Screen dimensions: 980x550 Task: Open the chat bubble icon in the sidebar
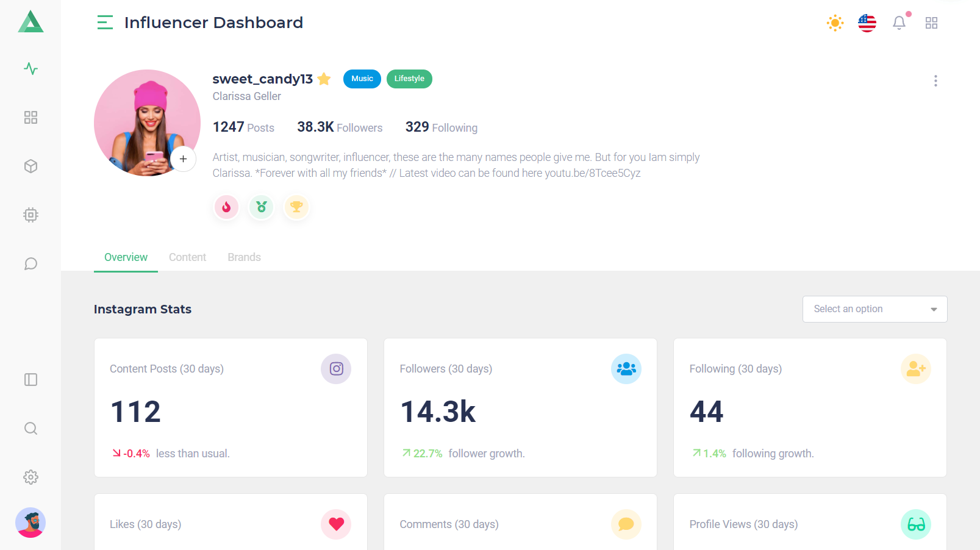coord(30,263)
